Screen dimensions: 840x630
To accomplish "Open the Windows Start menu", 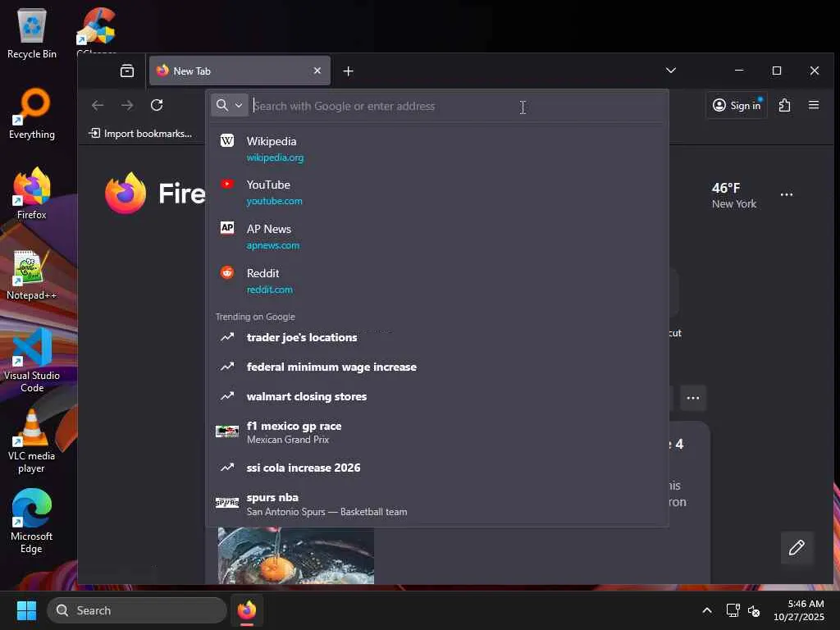I will [26, 610].
